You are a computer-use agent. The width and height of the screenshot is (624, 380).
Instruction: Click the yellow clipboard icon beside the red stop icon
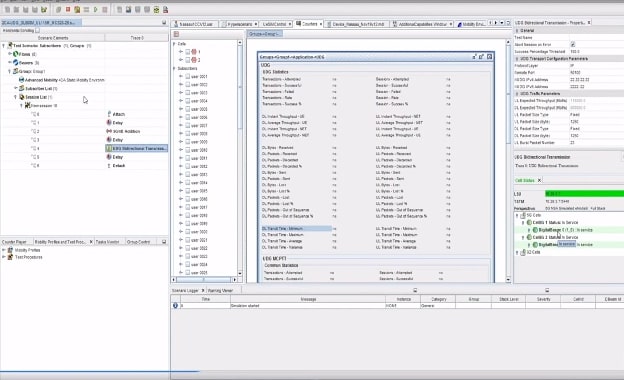(77, 9)
